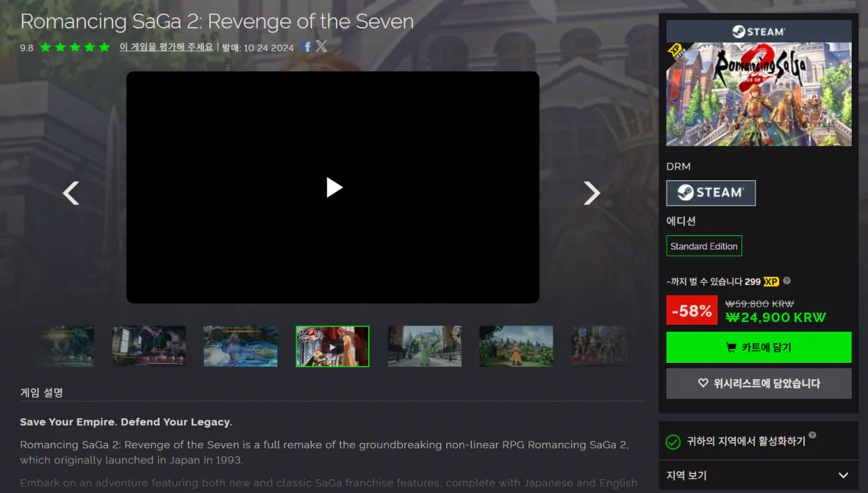The image size is (868, 493).
Task: Advance to the next media slide
Action: pos(592,193)
